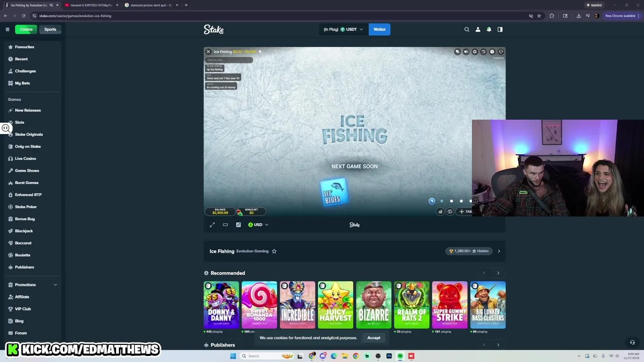Open the Ice Fishing settings gear

474,52
